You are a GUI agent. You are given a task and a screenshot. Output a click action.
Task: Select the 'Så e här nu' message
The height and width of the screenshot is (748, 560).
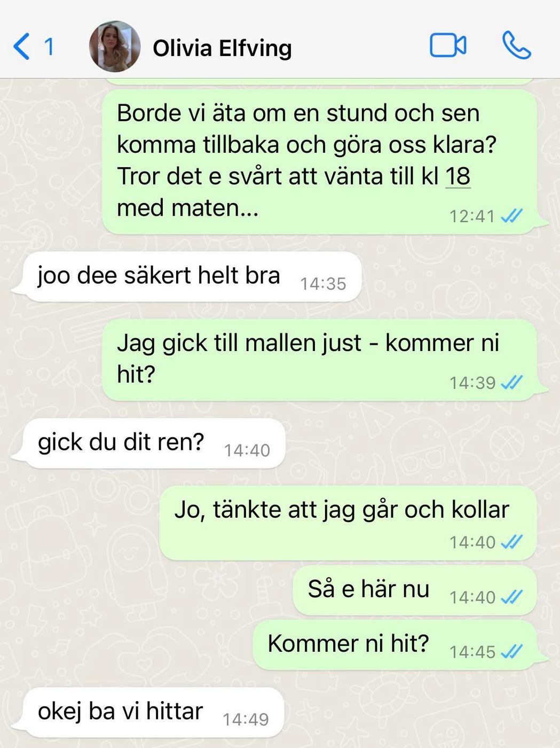pyautogui.click(x=415, y=590)
